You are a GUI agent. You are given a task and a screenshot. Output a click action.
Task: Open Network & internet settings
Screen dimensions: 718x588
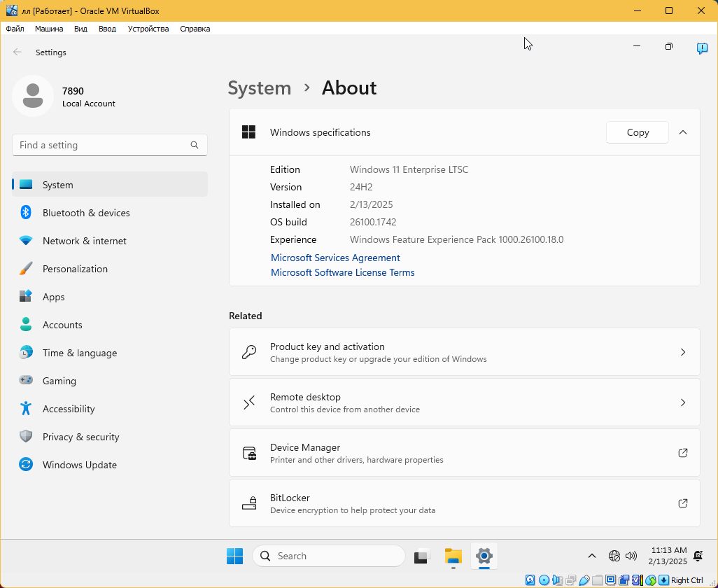(x=84, y=241)
